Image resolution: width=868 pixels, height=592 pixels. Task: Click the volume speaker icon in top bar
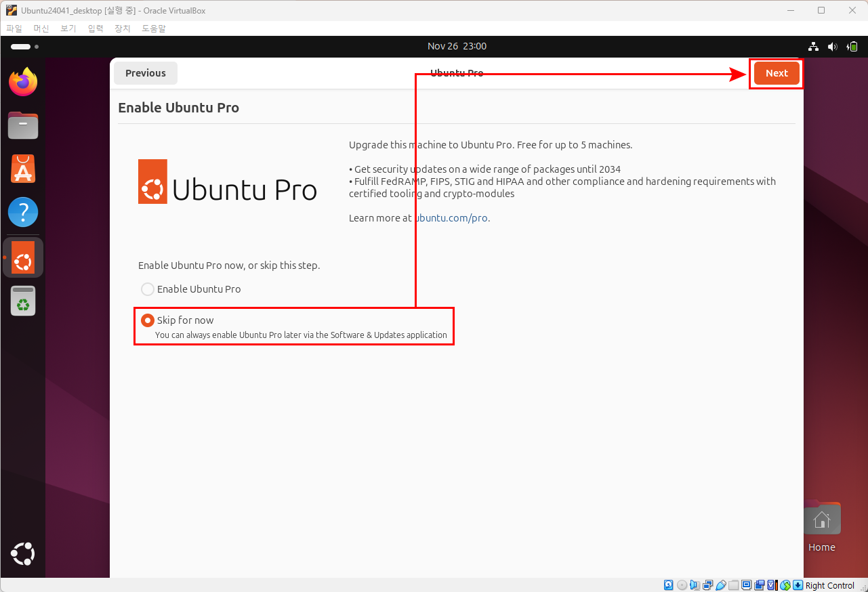(x=833, y=46)
